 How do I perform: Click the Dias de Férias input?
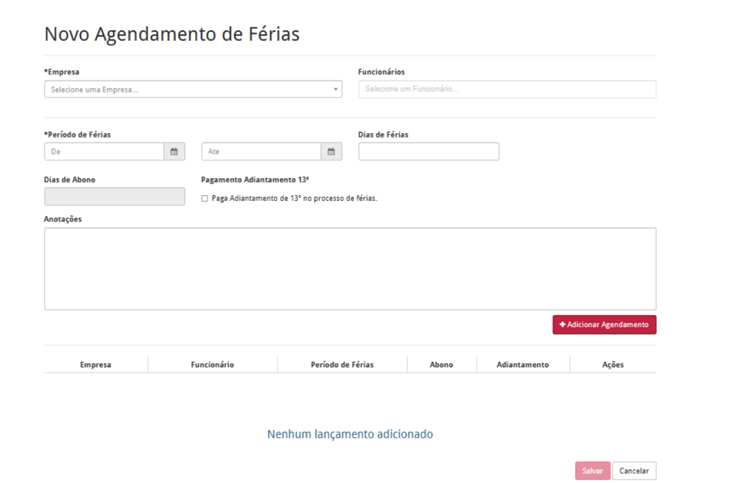[428, 152]
